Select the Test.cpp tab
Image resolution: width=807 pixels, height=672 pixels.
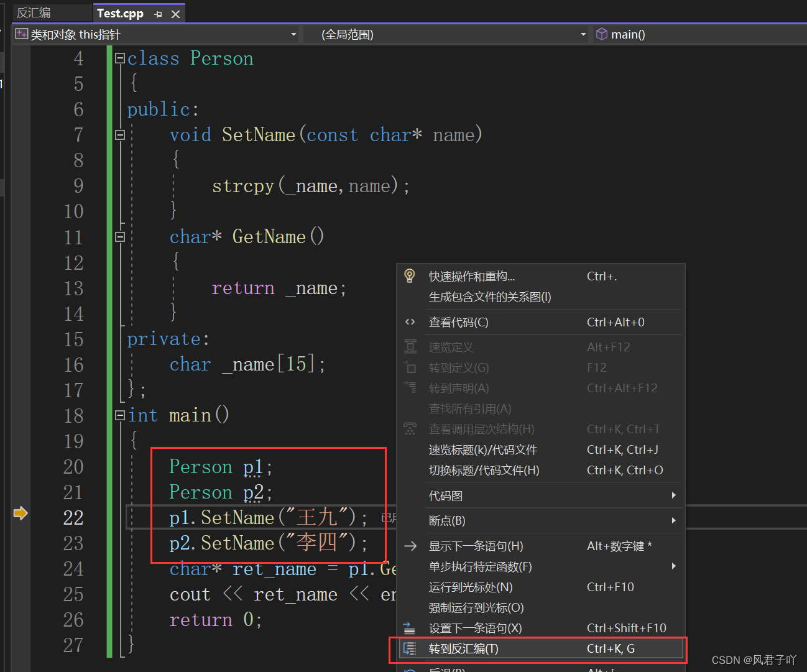click(x=120, y=13)
